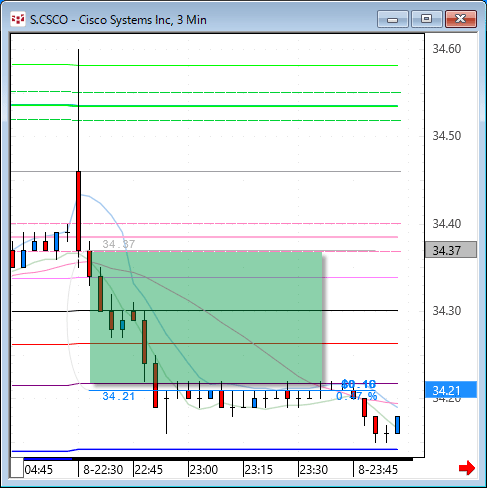
Task: Click the 34.21 annotation below green box
Action: [119, 396]
